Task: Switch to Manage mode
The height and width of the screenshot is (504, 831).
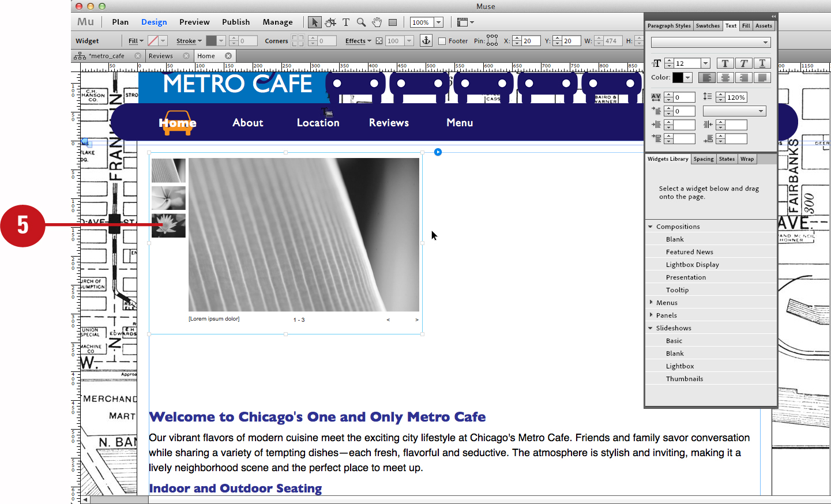Action: 277,22
